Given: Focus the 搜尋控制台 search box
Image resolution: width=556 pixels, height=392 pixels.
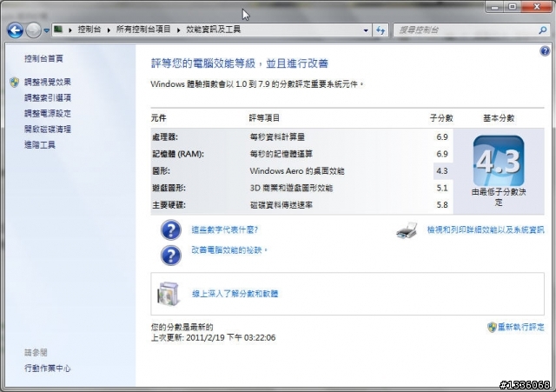Looking at the screenshot, I should 467,30.
